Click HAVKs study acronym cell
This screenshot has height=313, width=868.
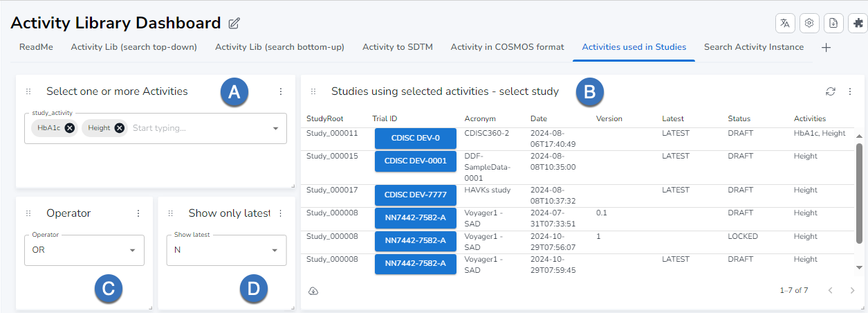coord(488,190)
